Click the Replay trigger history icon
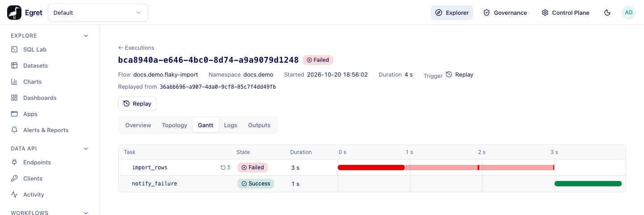 click(449, 75)
